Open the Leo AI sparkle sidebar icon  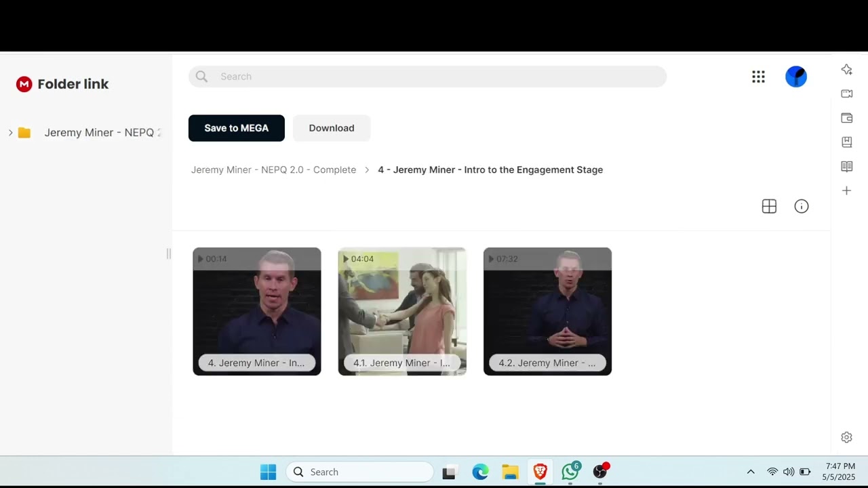(846, 69)
